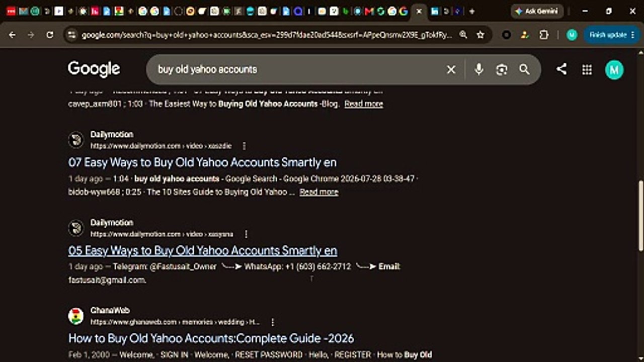
Task: Click the 'GhanaWeb' site name text
Action: 110,311
